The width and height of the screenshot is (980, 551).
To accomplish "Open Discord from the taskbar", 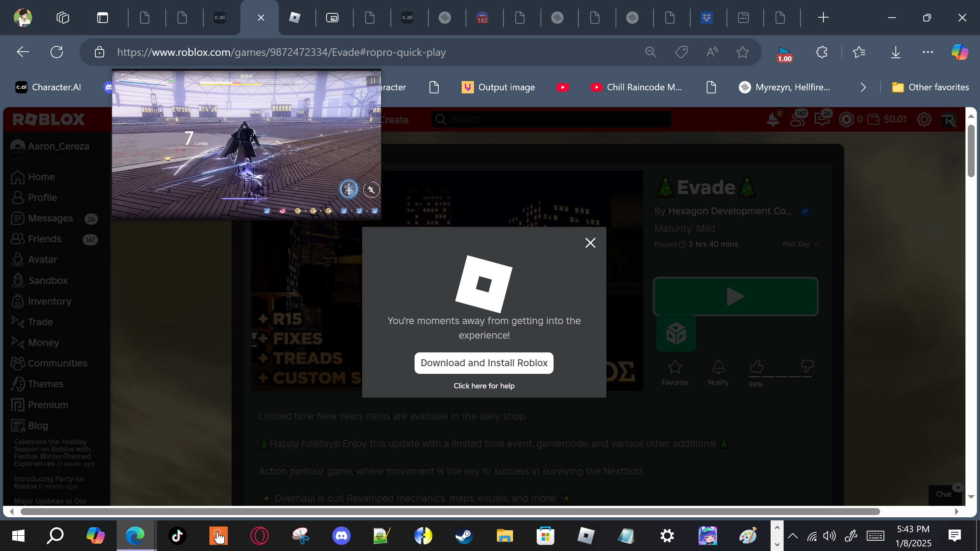I will pyautogui.click(x=341, y=536).
